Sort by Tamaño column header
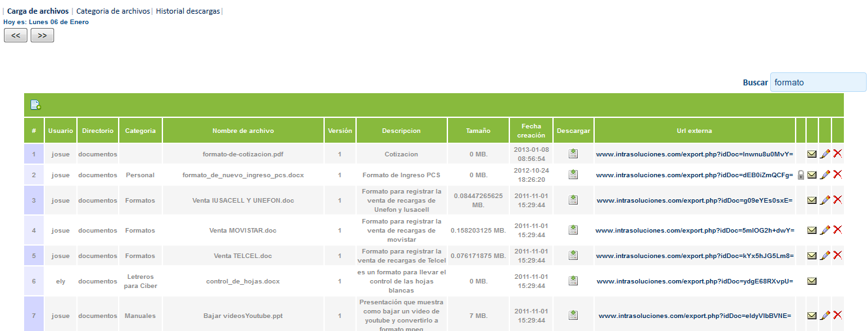Image resolution: width=868 pixels, height=331 pixels. [478, 130]
